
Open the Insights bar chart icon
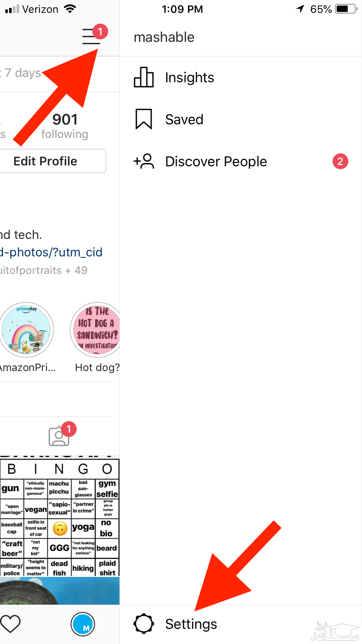click(x=144, y=77)
